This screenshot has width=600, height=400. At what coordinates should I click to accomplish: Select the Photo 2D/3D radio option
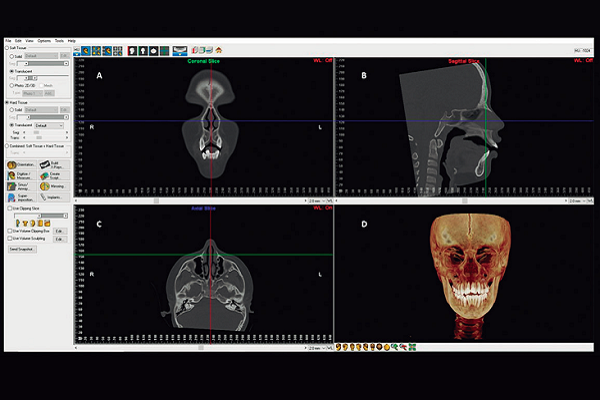[12, 85]
